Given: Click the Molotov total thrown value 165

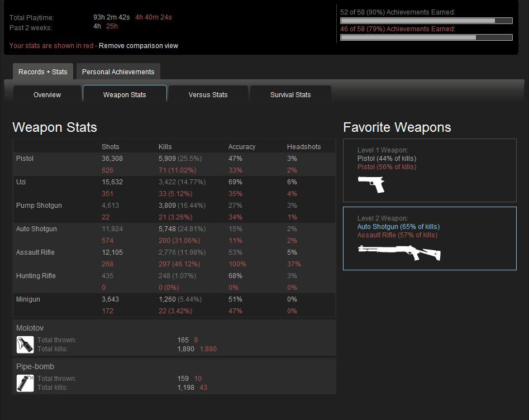Looking at the screenshot, I should (183, 340).
